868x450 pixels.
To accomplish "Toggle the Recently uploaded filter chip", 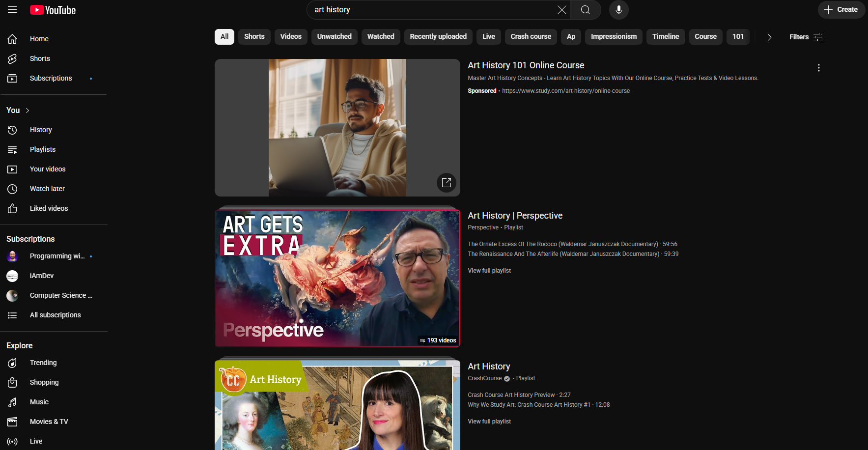I will [x=438, y=36].
